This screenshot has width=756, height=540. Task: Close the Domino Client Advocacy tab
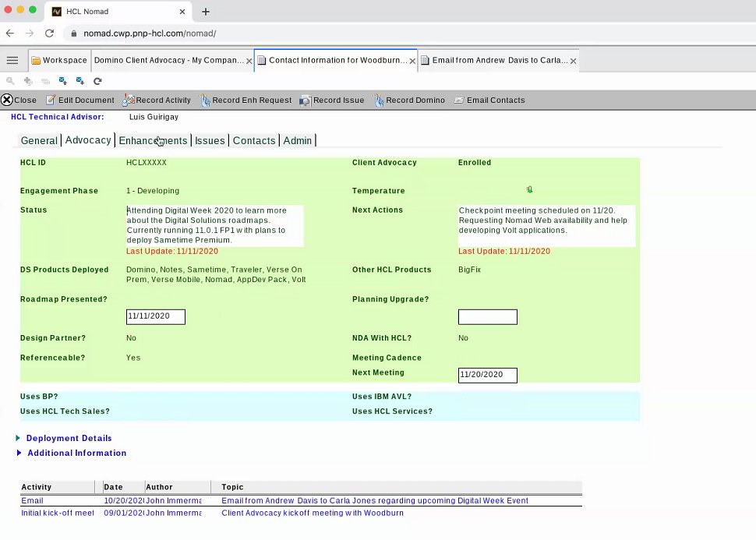249,62
